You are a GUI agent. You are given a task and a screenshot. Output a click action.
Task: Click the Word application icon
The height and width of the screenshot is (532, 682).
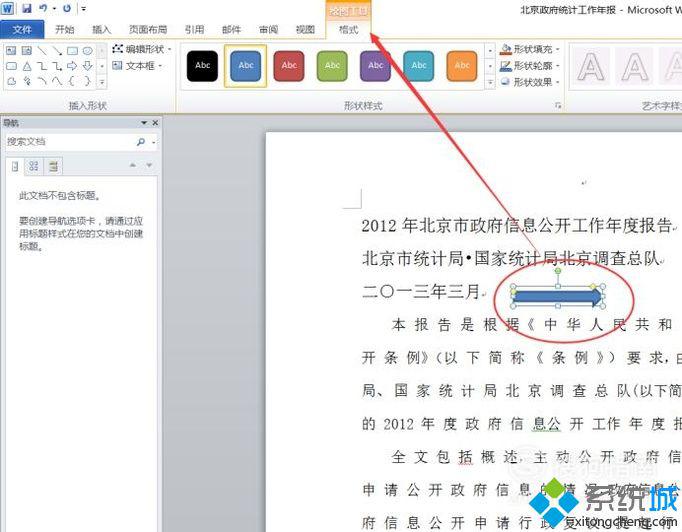point(7,8)
